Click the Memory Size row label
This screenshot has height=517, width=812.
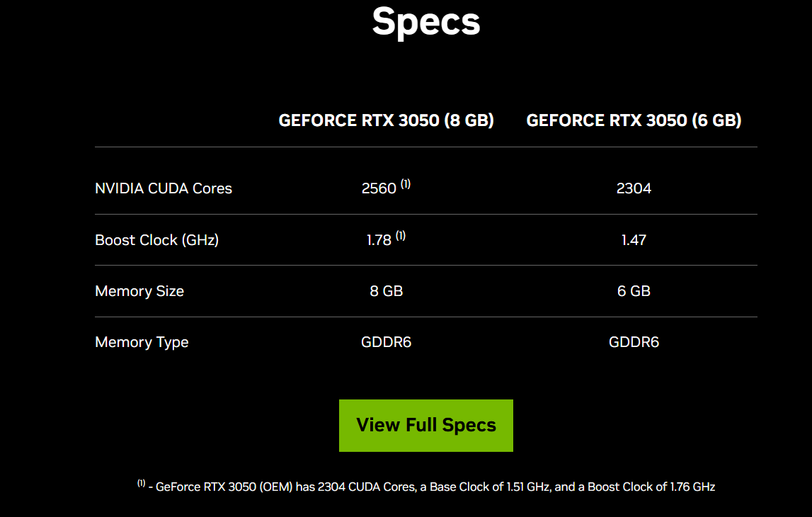[139, 291]
